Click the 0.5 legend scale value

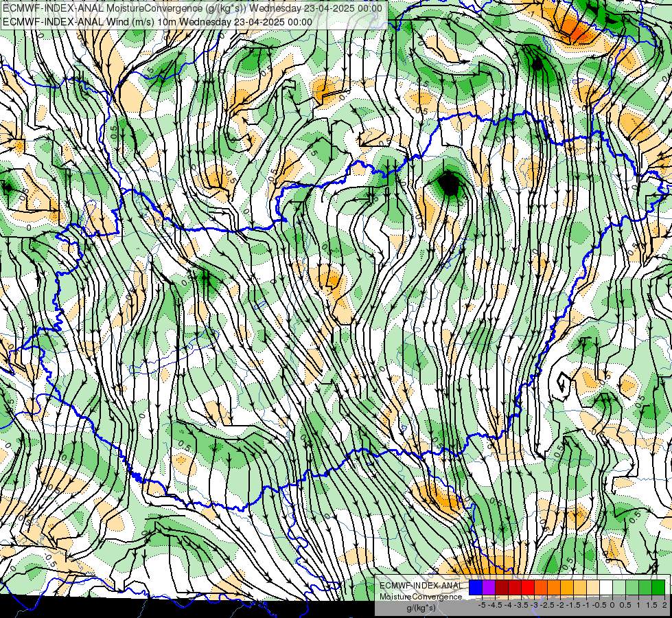click(x=625, y=605)
